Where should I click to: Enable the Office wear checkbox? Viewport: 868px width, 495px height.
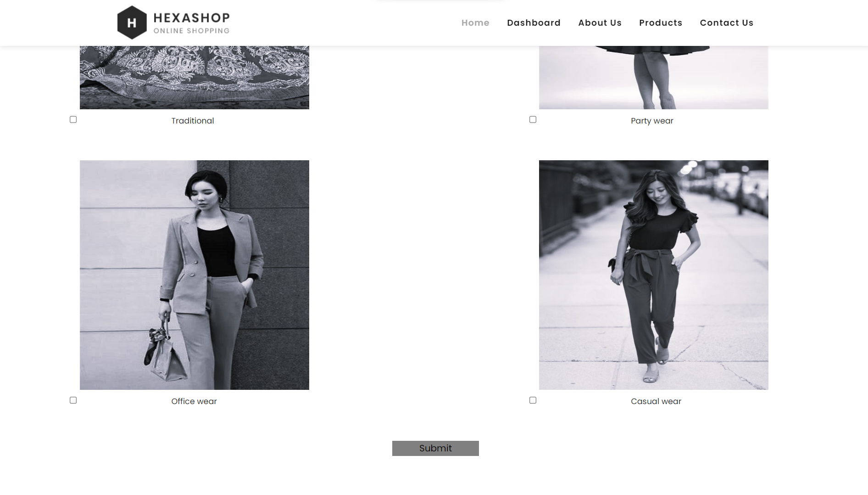(x=73, y=400)
